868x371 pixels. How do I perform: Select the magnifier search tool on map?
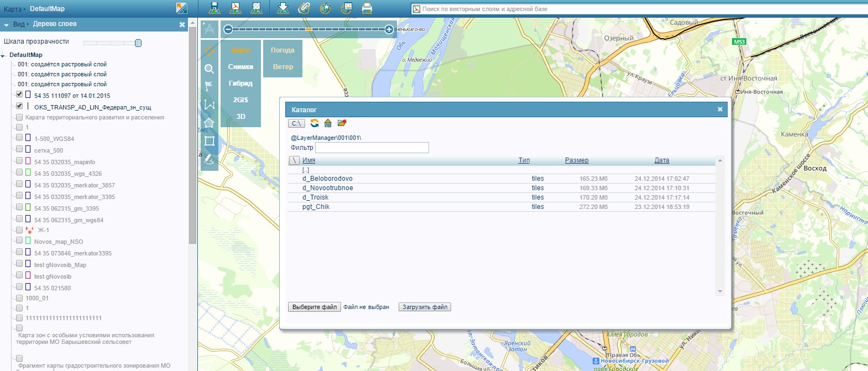pos(209,69)
